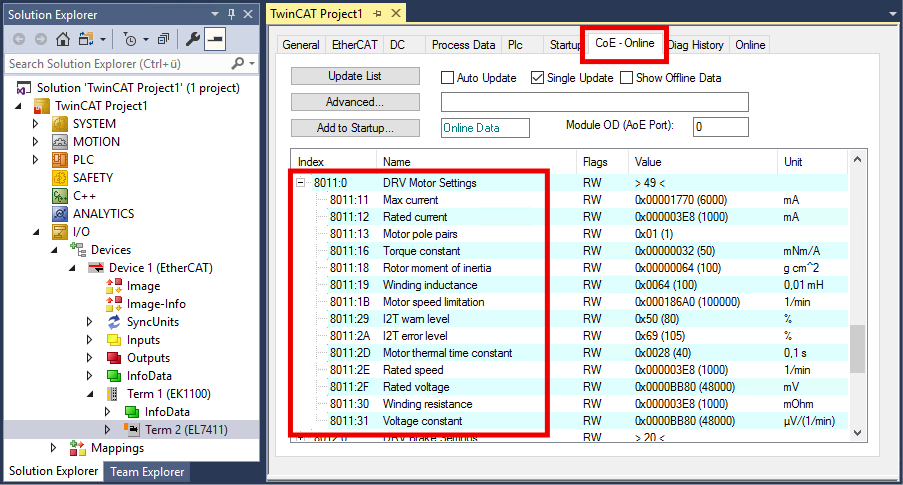Viewport: 903px width, 485px height.
Task: Expand the SyncUnits tree node
Action: tap(89, 321)
